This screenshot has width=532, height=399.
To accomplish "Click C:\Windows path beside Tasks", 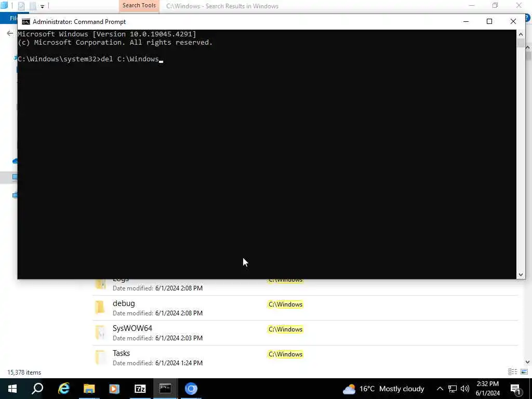I will 285,354.
